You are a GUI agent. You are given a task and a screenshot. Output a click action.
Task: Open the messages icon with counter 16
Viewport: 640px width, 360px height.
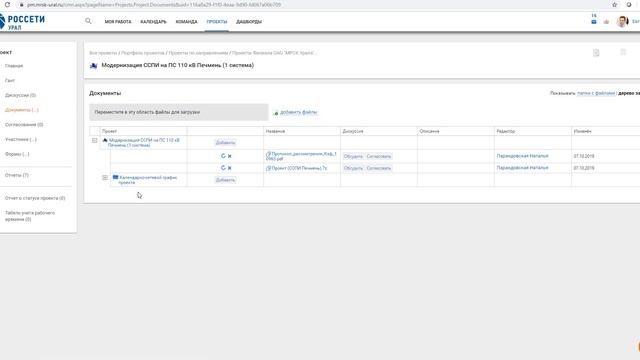(594, 19)
